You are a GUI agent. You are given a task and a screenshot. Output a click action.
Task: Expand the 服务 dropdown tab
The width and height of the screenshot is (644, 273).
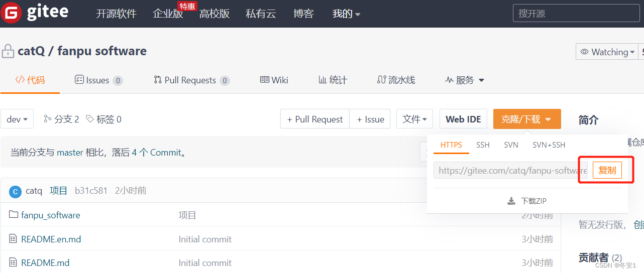pos(465,80)
